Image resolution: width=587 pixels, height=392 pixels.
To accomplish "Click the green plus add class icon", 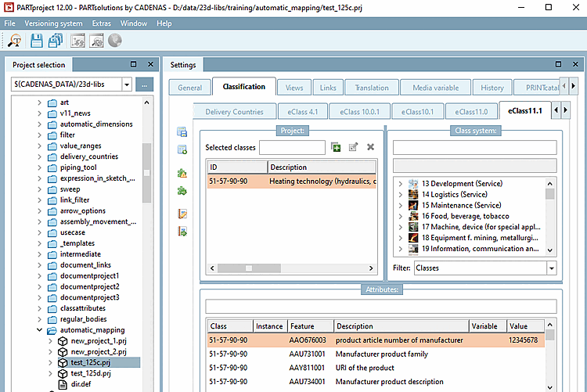I will [x=336, y=147].
